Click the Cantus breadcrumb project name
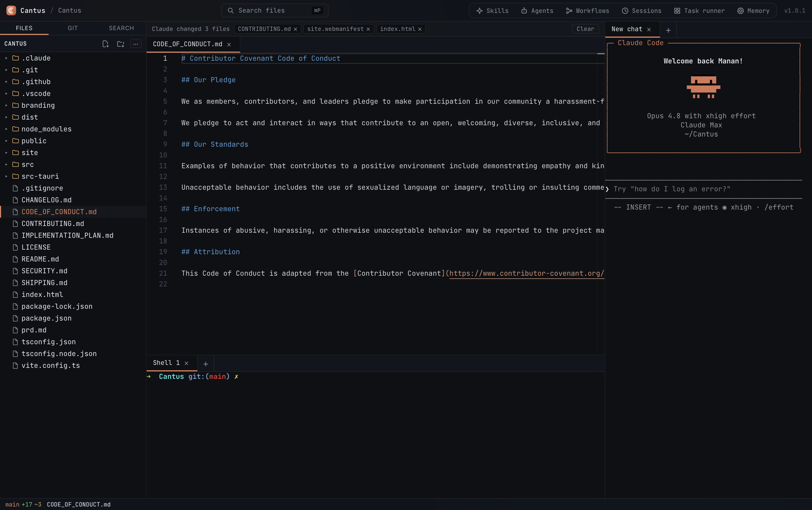Image resolution: width=812 pixels, height=510 pixels. pyautogui.click(x=70, y=10)
